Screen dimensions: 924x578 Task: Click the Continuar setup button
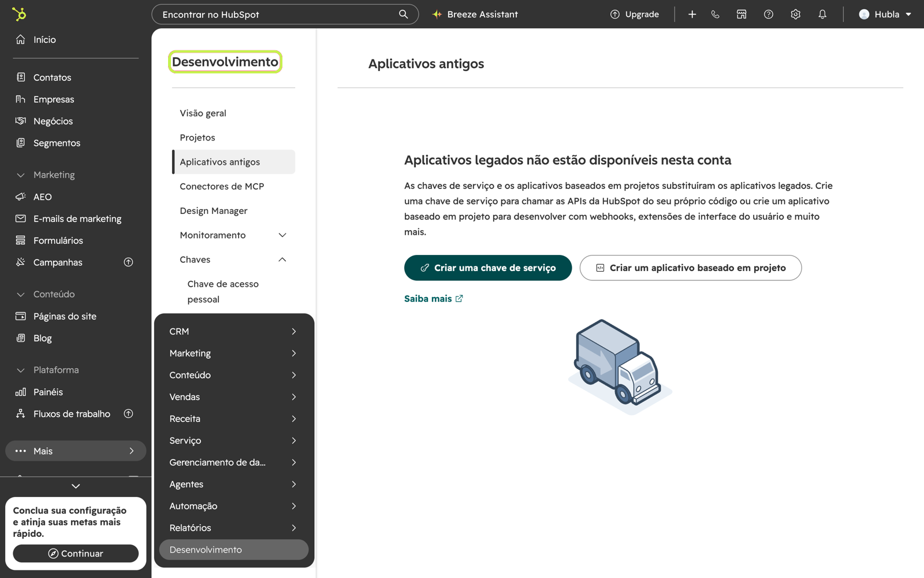tap(76, 553)
